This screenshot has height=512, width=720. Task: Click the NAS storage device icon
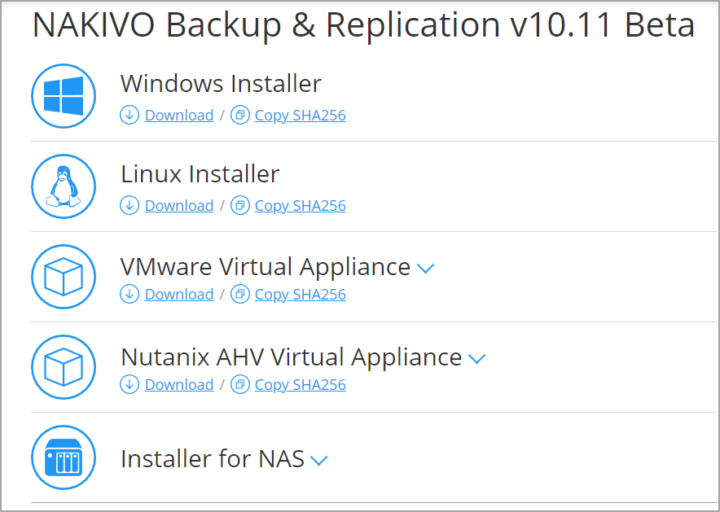[x=63, y=458]
